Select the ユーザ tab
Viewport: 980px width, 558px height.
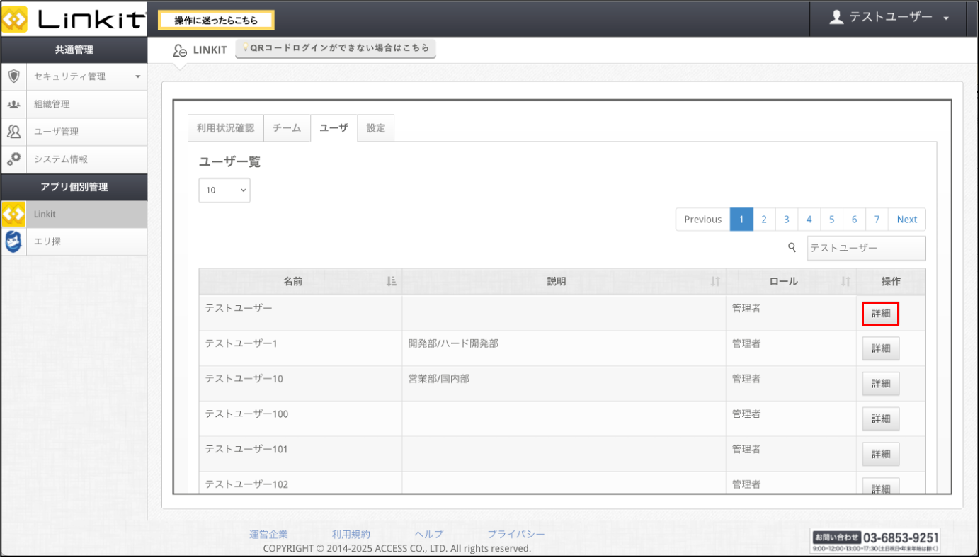334,128
